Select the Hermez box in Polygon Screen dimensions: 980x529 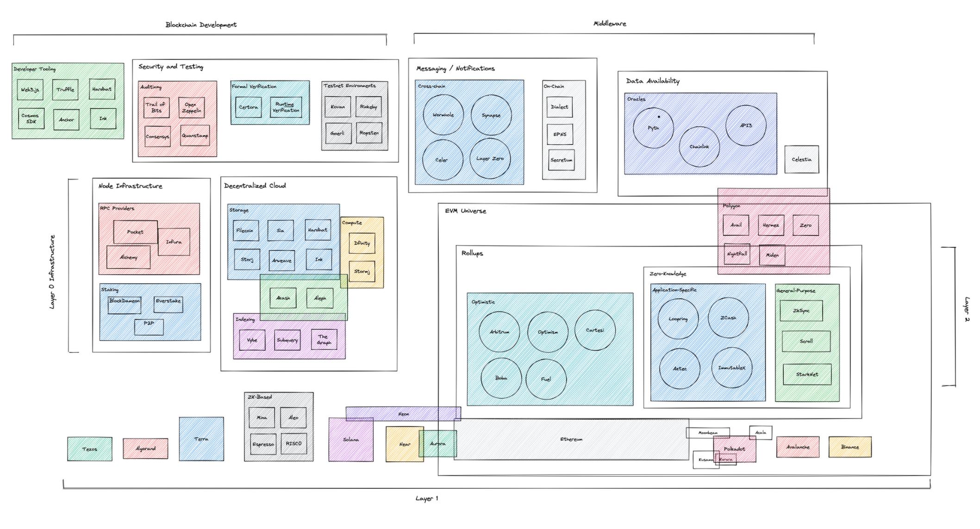[771, 225]
